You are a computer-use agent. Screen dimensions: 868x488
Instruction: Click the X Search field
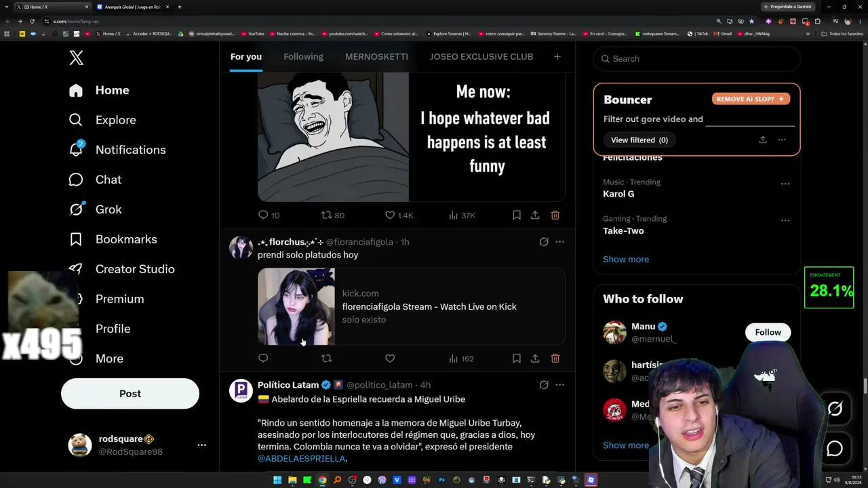click(696, 59)
